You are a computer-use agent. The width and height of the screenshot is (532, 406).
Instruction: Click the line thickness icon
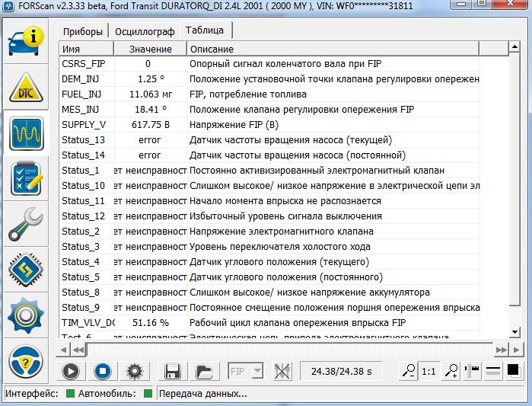tap(493, 371)
